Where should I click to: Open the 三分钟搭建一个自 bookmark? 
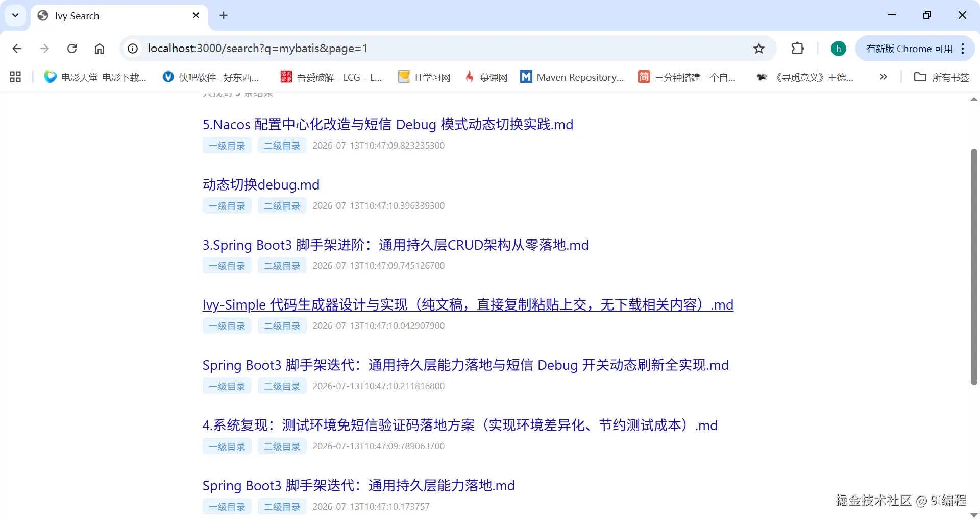point(687,77)
